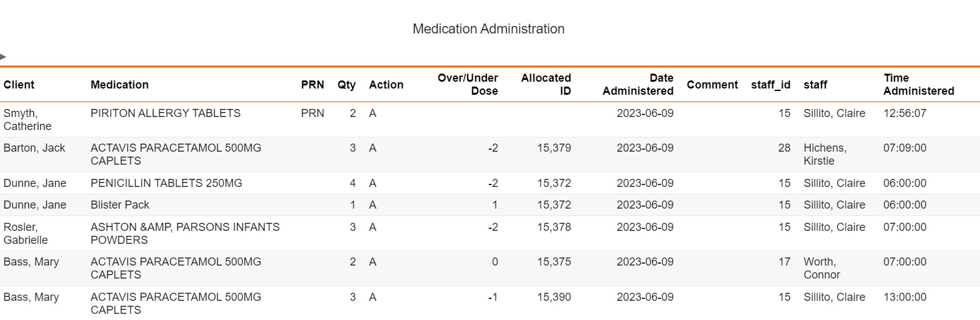Sort by the Action column header
980x320 pixels.
coord(386,85)
